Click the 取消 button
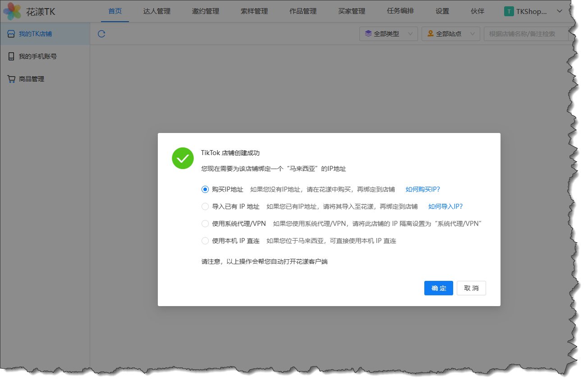This screenshot has height=385, width=588. [x=471, y=288]
